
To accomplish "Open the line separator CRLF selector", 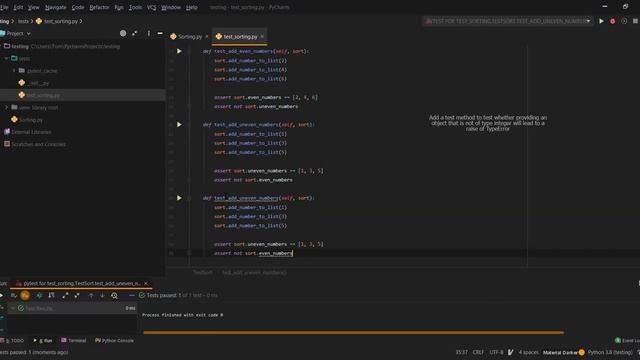I will [478, 352].
